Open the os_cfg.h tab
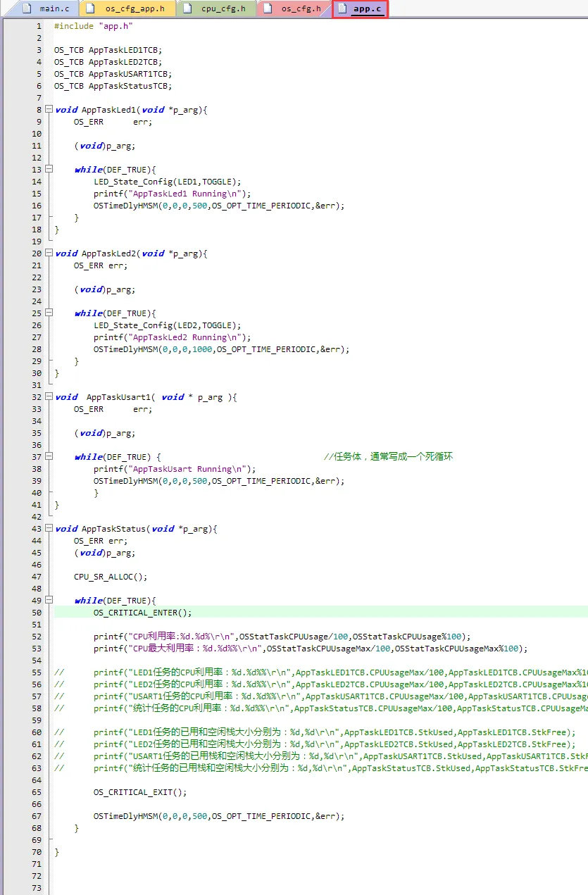 point(301,8)
